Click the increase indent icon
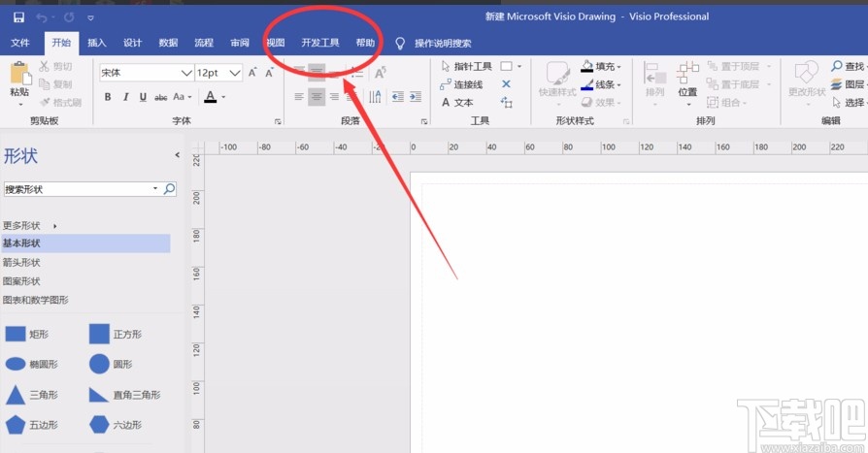The width and height of the screenshot is (868, 453). [416, 97]
